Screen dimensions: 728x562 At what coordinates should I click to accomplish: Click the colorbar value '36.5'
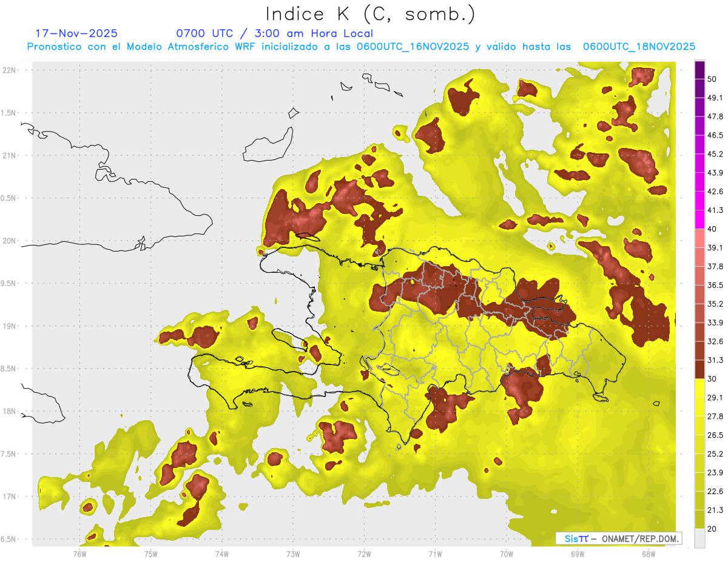pos(715,285)
